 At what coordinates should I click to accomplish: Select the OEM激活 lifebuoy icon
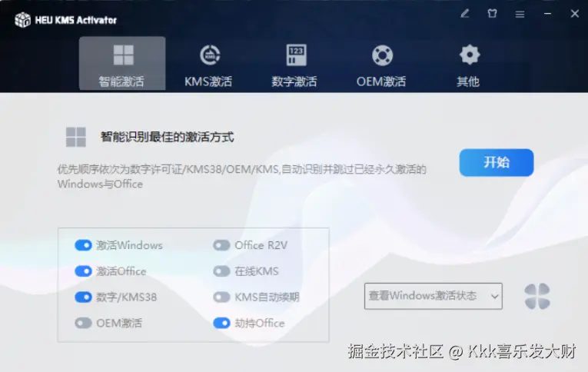[x=382, y=55]
